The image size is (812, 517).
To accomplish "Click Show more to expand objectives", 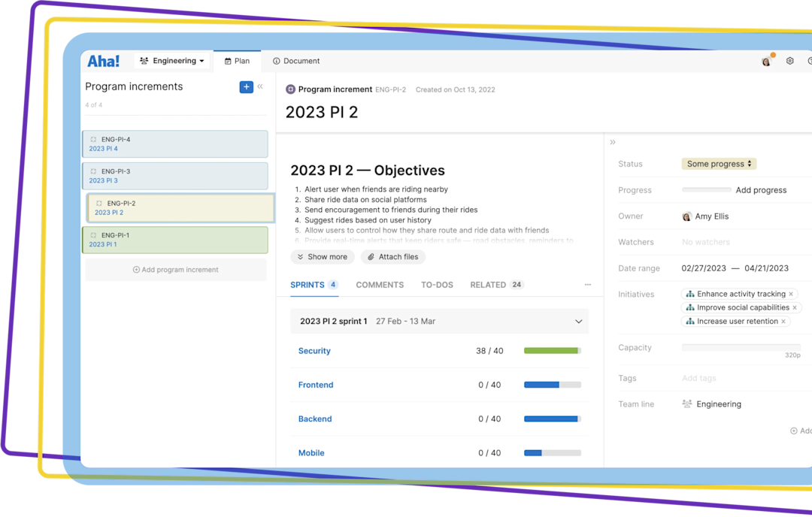I will coord(322,256).
